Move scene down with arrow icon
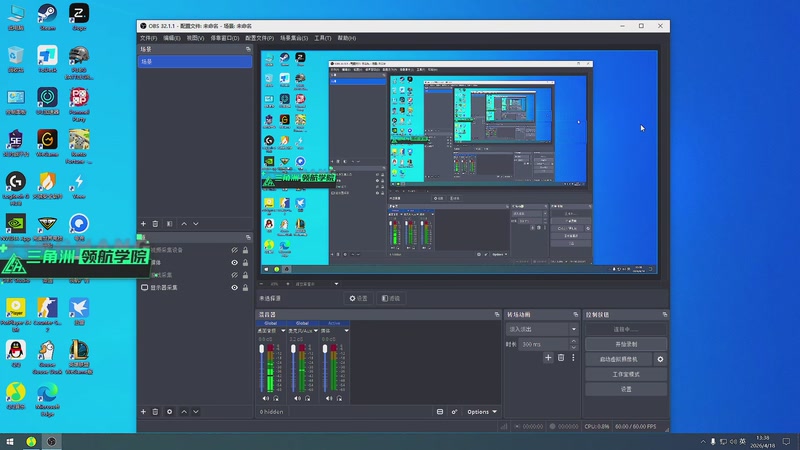 [196, 223]
